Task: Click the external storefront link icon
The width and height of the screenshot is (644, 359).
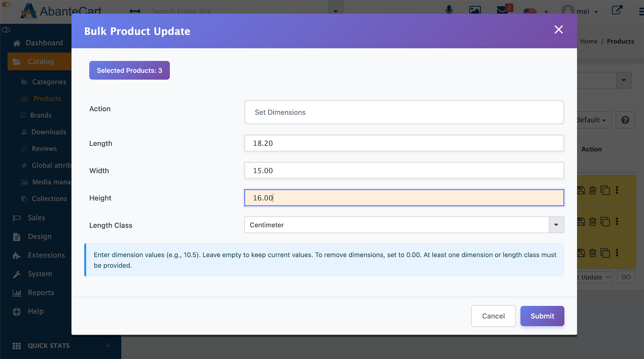Action: (x=617, y=10)
